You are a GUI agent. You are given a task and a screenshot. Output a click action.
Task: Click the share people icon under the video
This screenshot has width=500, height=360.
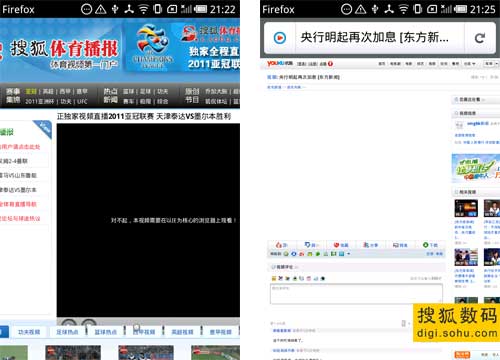pos(366,245)
